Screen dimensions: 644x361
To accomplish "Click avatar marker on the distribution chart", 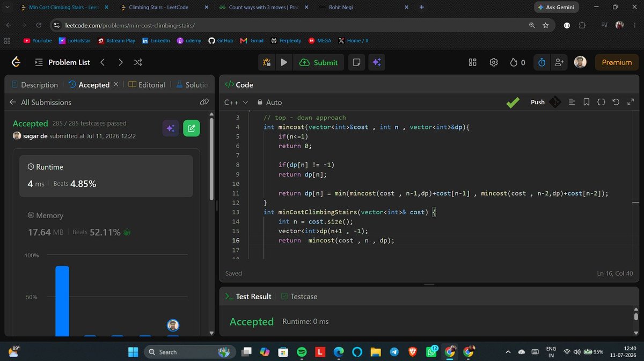I will pyautogui.click(x=173, y=325).
